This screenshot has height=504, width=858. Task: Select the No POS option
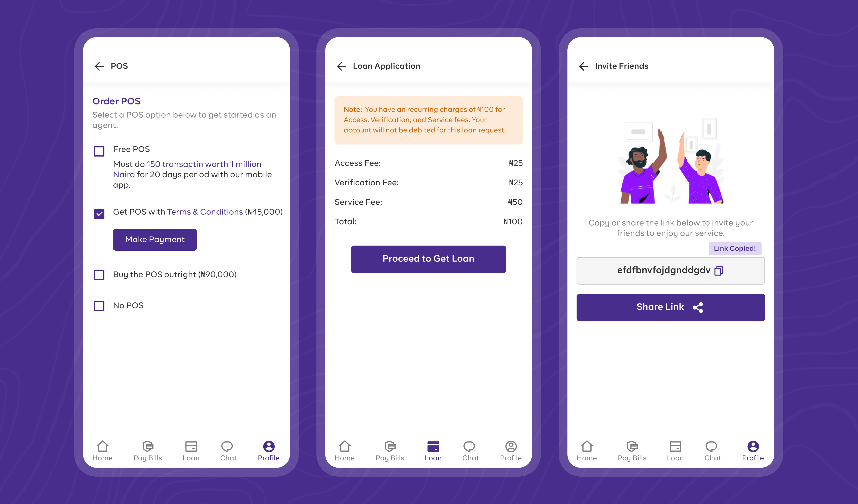click(100, 305)
